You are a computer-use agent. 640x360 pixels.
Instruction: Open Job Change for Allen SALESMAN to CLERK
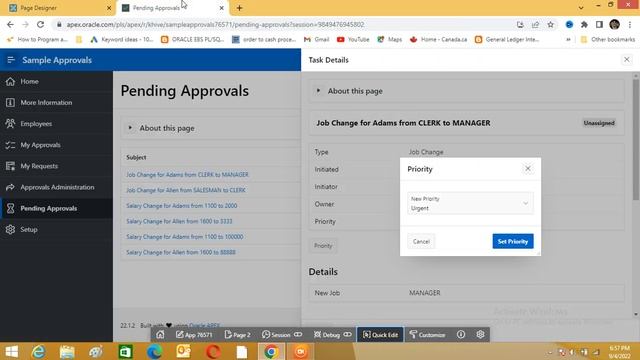(x=186, y=190)
